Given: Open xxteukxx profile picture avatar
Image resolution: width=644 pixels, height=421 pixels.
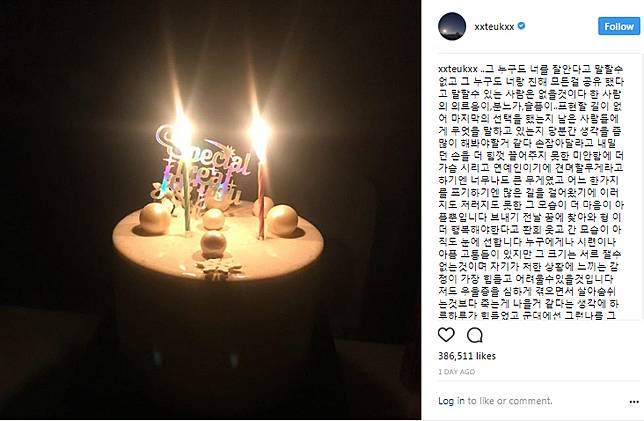Looking at the screenshot, I should (x=452, y=26).
